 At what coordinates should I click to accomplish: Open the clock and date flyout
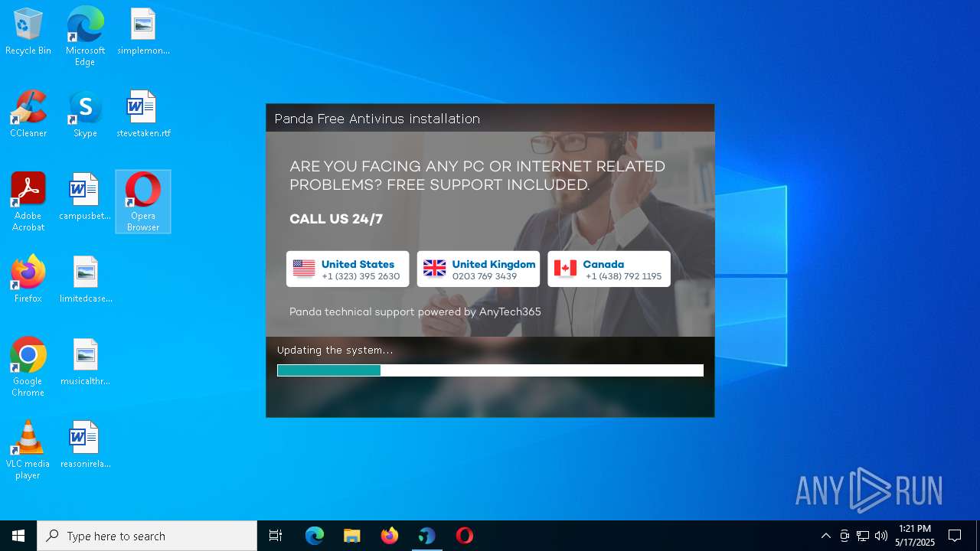915,536
